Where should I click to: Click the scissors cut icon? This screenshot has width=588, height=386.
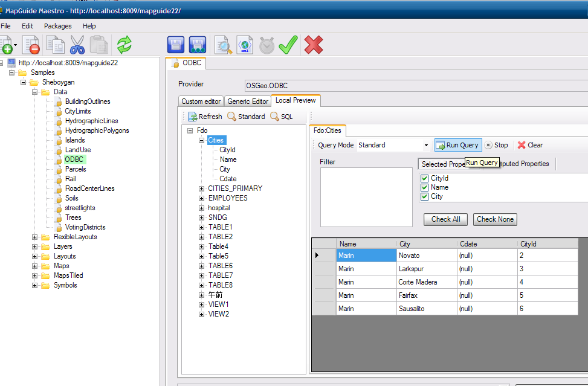[x=77, y=45]
